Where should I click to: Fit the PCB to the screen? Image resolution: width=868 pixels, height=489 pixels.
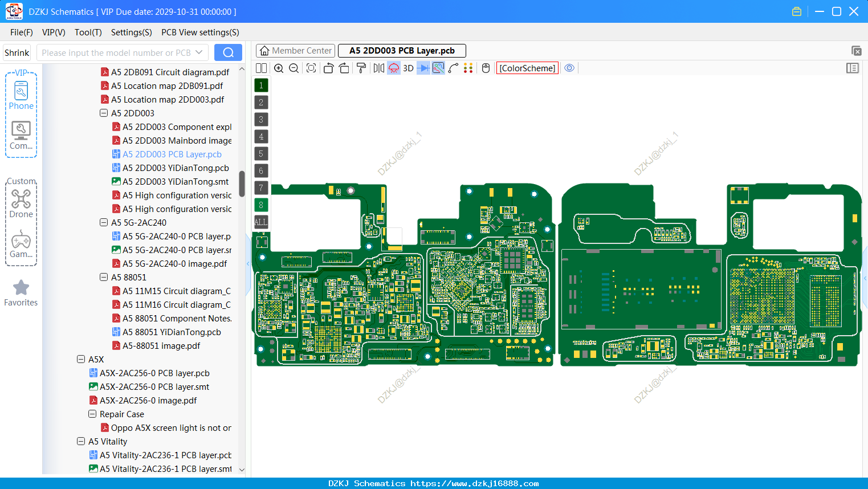[311, 68]
